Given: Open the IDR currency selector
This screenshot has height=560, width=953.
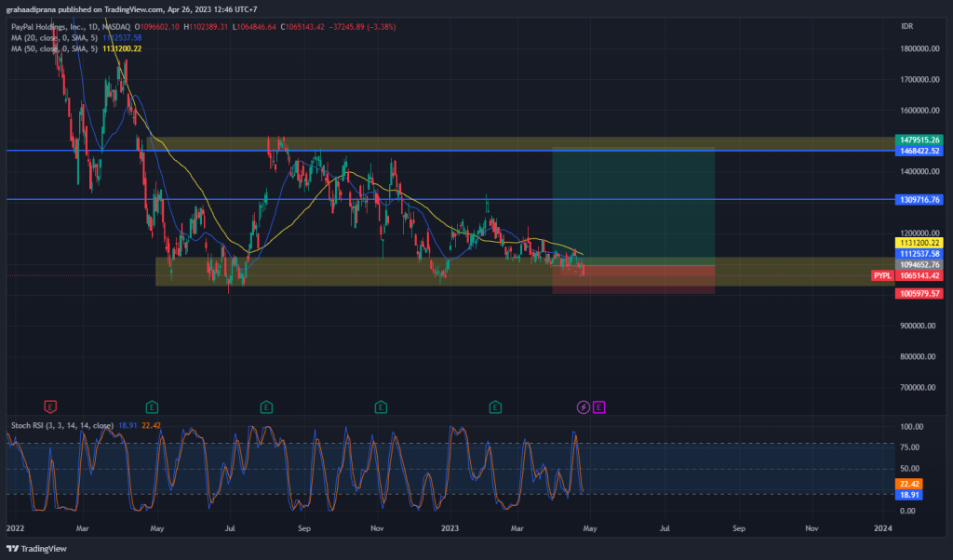Looking at the screenshot, I should [x=906, y=26].
